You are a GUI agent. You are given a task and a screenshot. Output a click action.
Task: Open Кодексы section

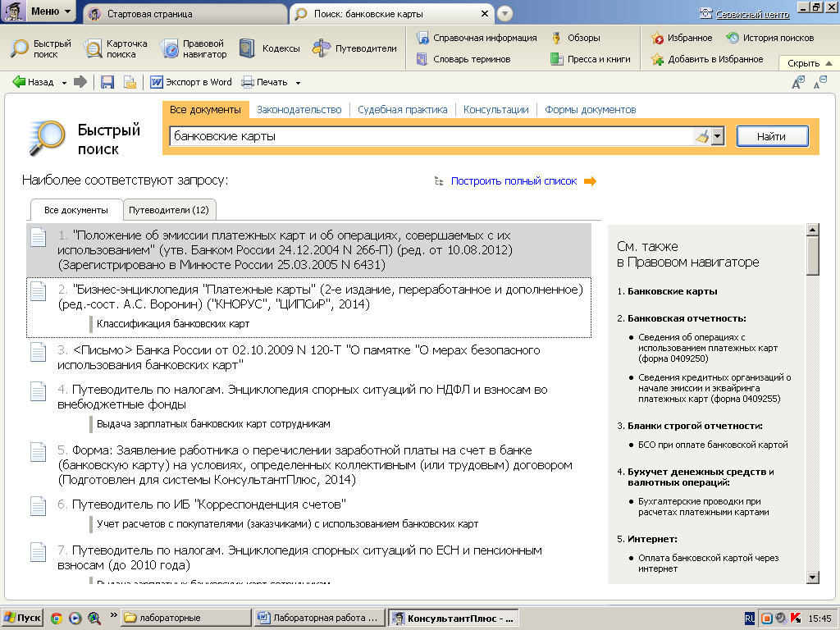(269, 48)
